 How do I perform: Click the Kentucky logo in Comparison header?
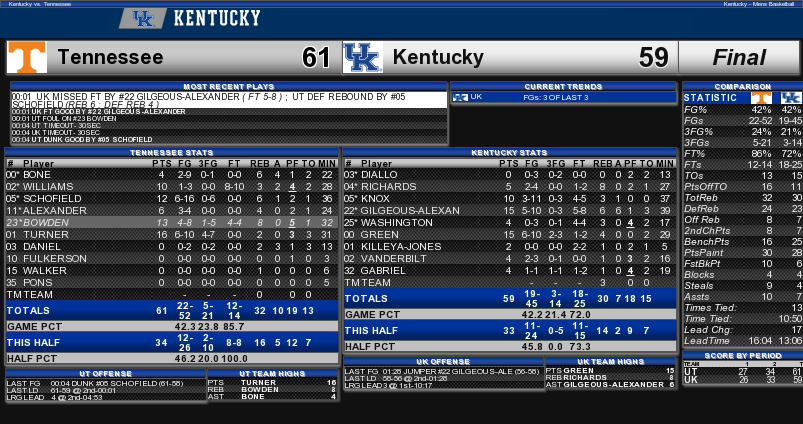coord(791,97)
